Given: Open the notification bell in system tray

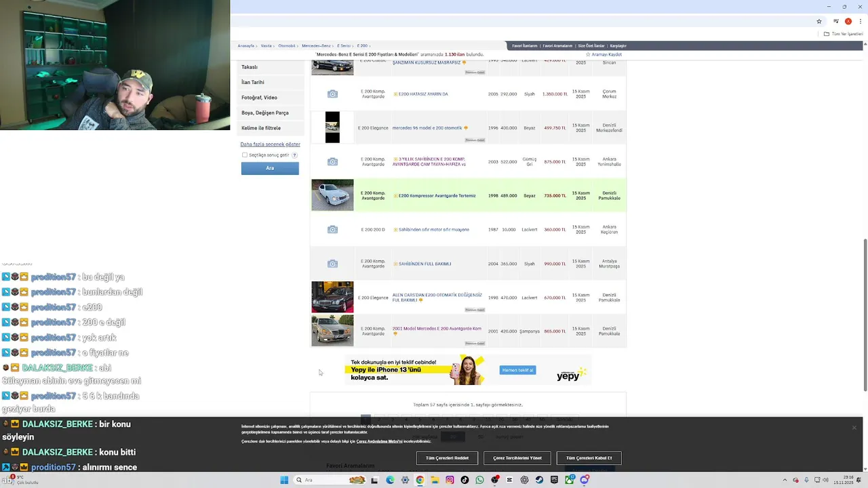Looking at the screenshot, I should (x=859, y=480).
